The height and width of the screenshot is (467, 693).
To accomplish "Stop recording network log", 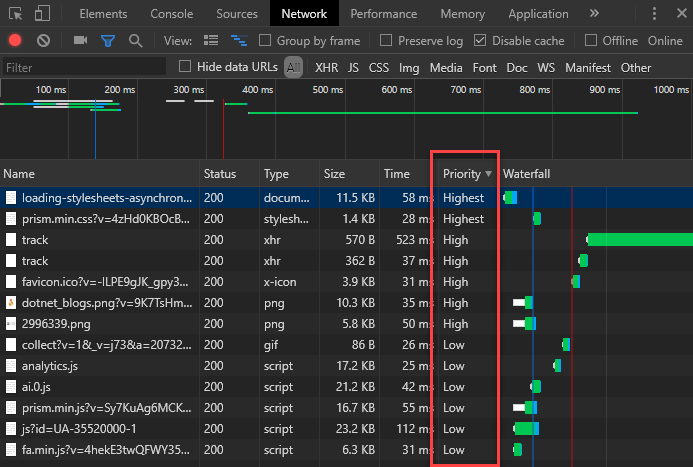I will coord(15,41).
